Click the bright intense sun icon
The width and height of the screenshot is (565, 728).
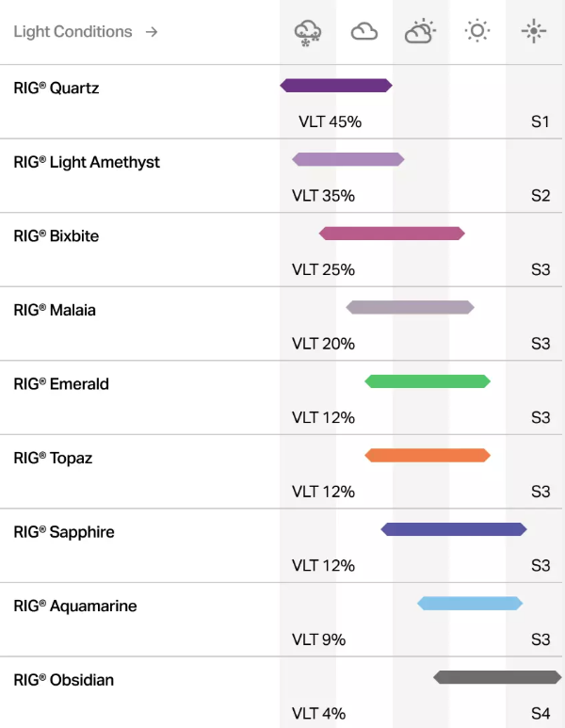(x=534, y=32)
